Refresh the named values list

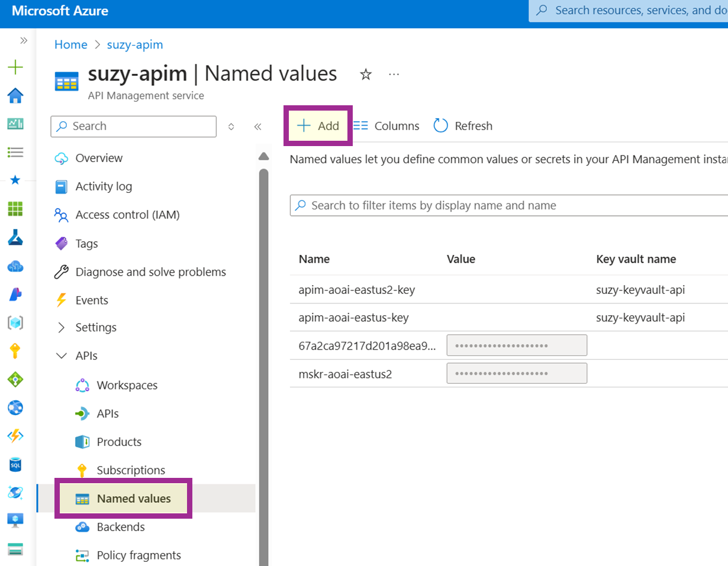tap(463, 126)
